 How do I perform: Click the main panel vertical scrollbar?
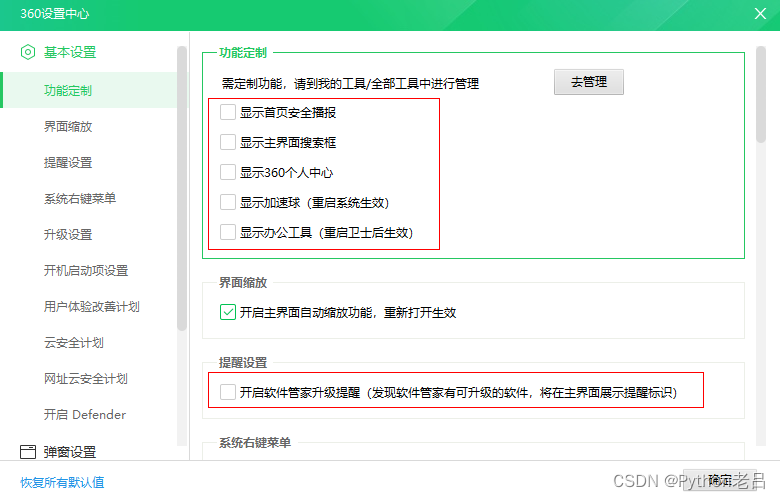tap(761, 95)
